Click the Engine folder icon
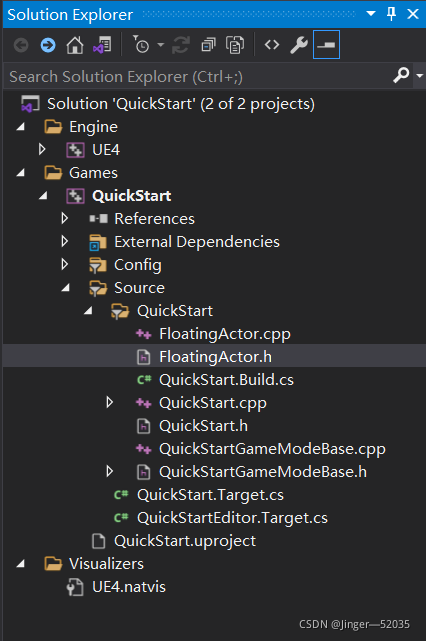The height and width of the screenshot is (641, 426). [x=53, y=127]
